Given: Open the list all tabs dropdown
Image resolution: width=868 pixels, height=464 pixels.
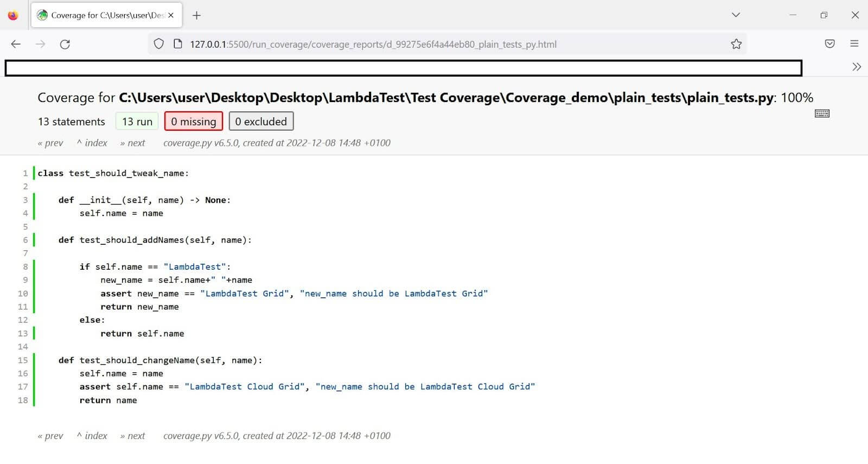Looking at the screenshot, I should tap(736, 15).
